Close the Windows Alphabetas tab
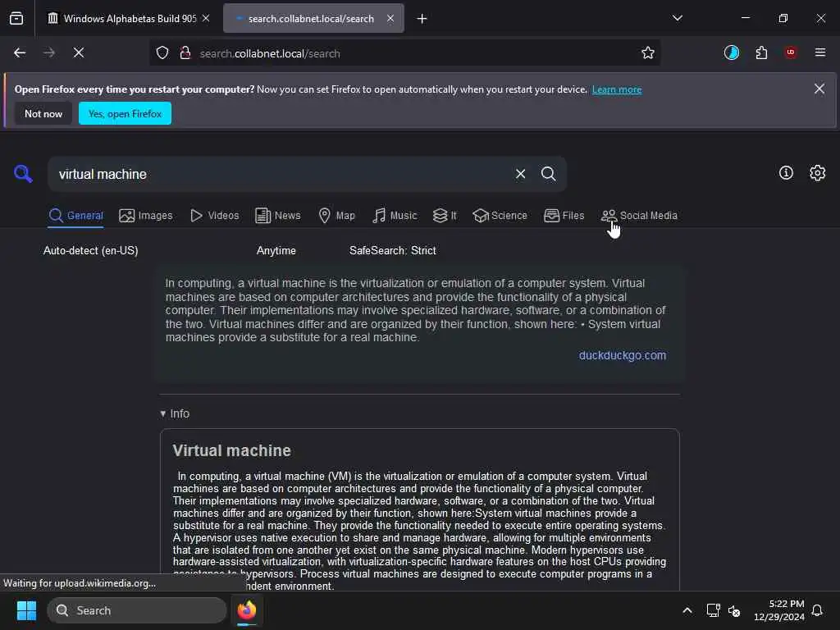 tap(206, 18)
